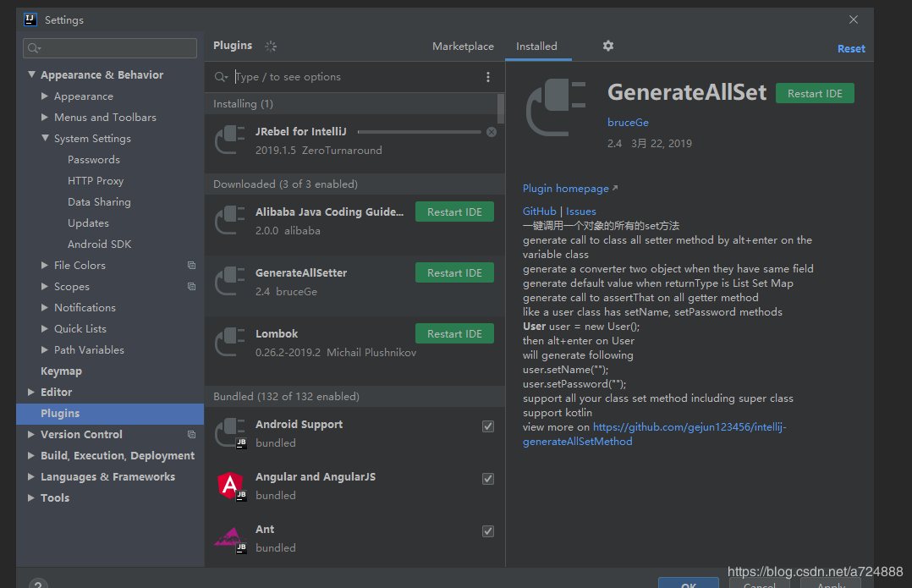Viewport: 912px width, 588px height.
Task: Click the Alibaba Java Coding Guidelines plugin icon
Action: [230, 221]
